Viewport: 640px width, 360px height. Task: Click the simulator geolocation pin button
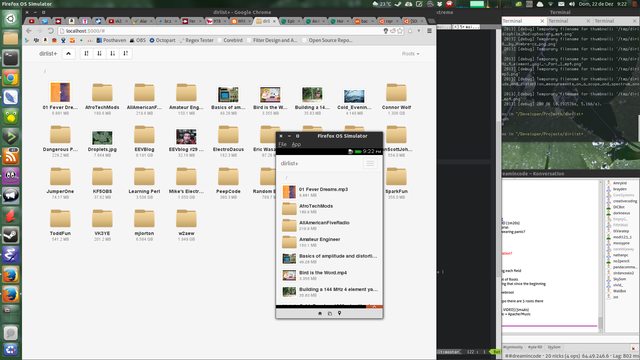339,313
